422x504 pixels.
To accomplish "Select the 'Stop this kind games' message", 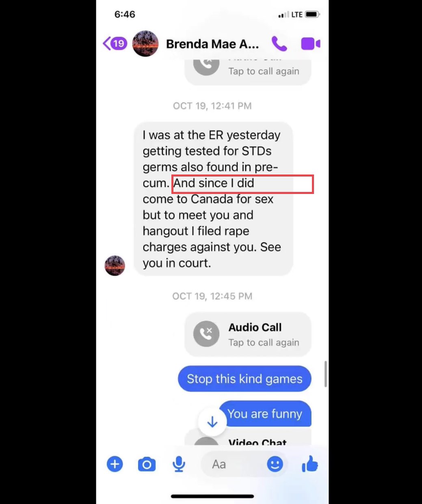I will pyautogui.click(x=245, y=379).
